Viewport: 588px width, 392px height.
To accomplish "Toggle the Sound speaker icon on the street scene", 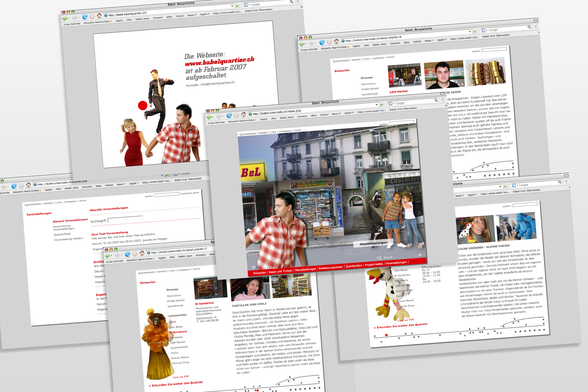I will pyautogui.click(x=379, y=258).
